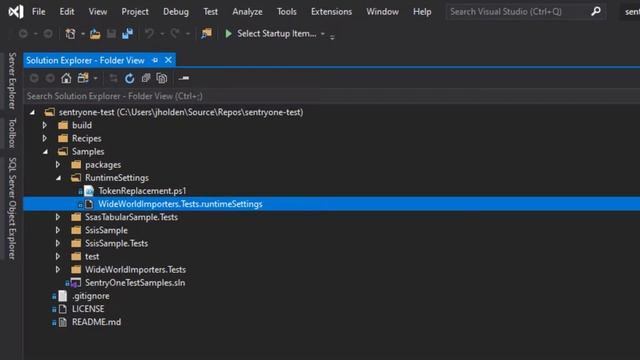Expand the WideWorldImporters.Tests folder

58,269
